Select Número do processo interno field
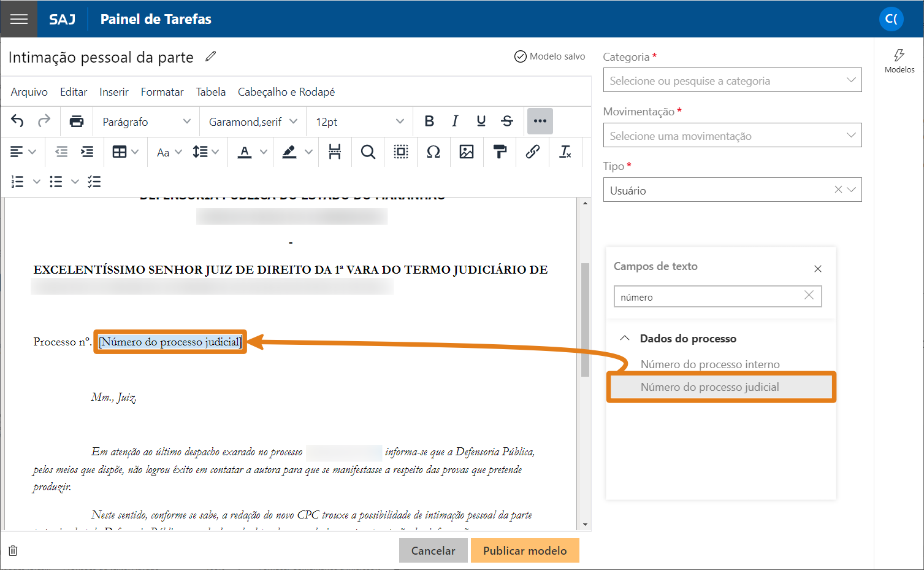Image resolution: width=924 pixels, height=570 pixels. (x=710, y=364)
